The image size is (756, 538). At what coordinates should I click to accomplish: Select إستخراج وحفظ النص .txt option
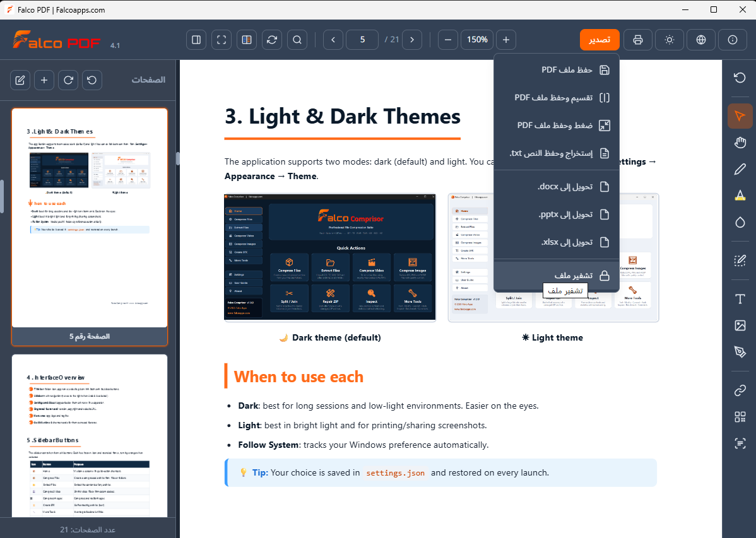click(557, 153)
